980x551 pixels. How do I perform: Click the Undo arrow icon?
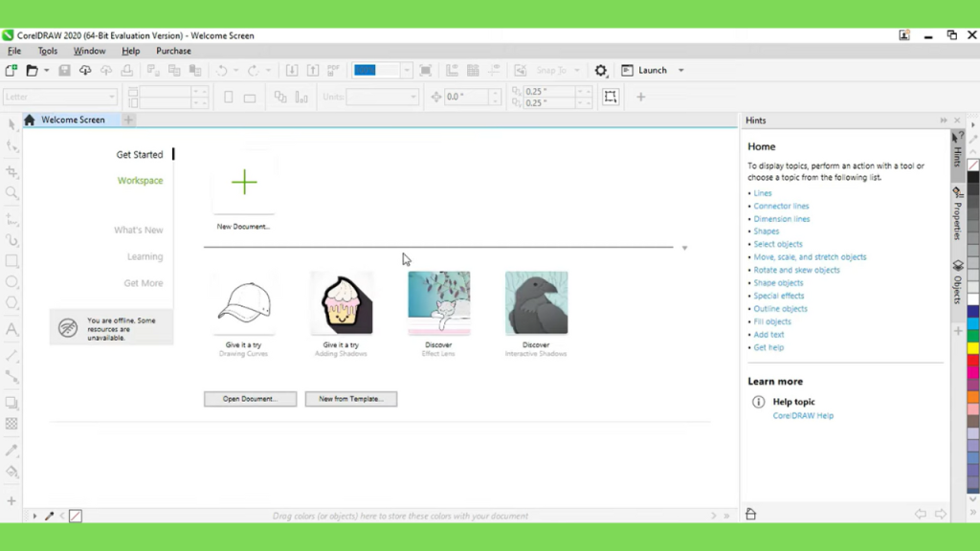pos(222,70)
